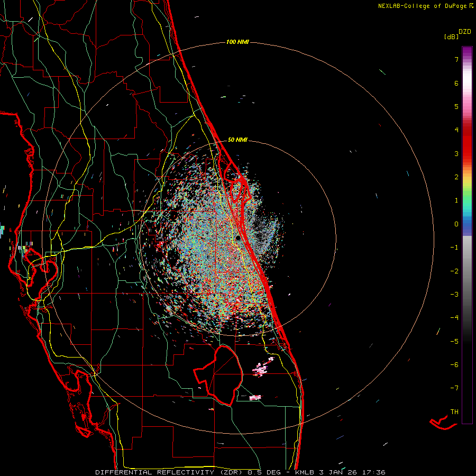Click the -4 scale value
The image size is (476, 476).
(454, 318)
